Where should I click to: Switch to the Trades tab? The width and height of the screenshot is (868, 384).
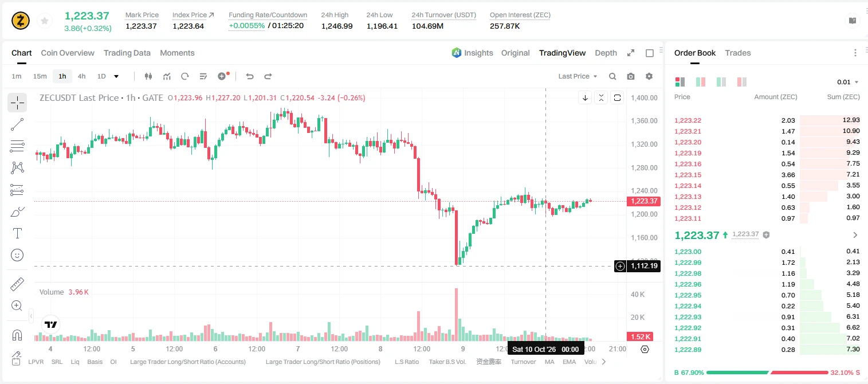click(x=737, y=53)
